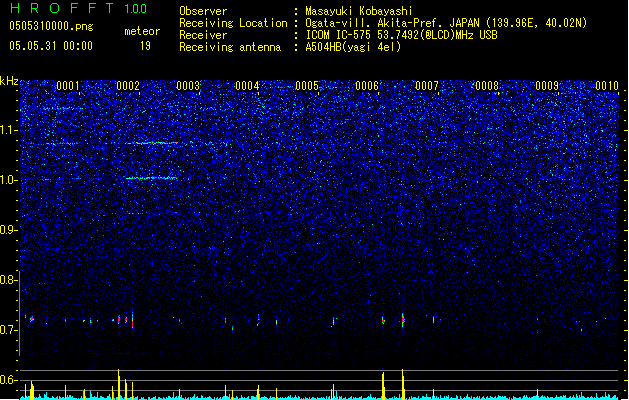Image resolution: width=629 pixels, height=400 pixels.
Task: Click the A504HB(yagi 4el) antenna text
Action: [353, 47]
